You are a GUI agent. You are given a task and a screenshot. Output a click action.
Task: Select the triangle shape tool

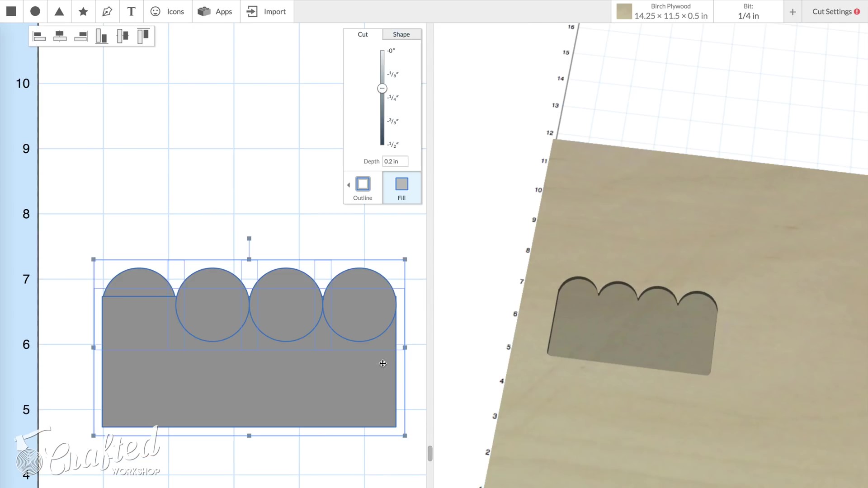(x=59, y=11)
